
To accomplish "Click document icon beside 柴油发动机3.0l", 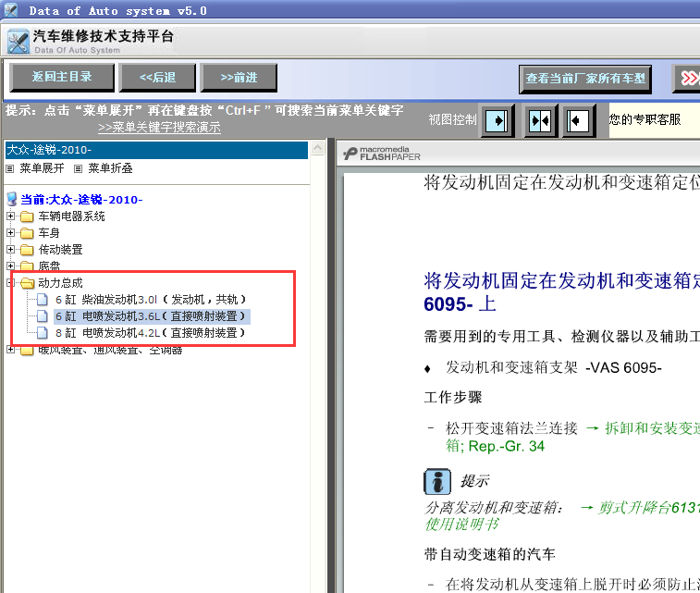I will 42,299.
